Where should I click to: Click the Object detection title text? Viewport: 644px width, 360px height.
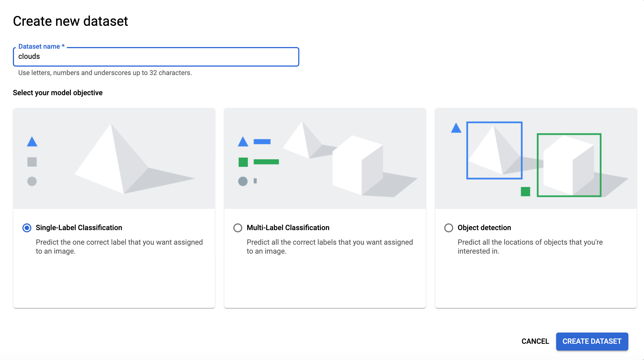pos(484,228)
